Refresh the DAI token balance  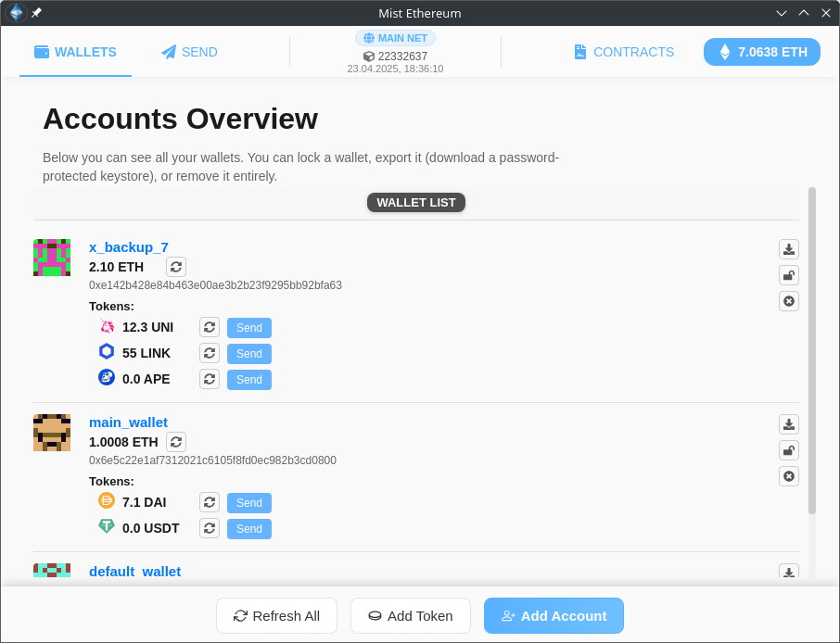(210, 501)
